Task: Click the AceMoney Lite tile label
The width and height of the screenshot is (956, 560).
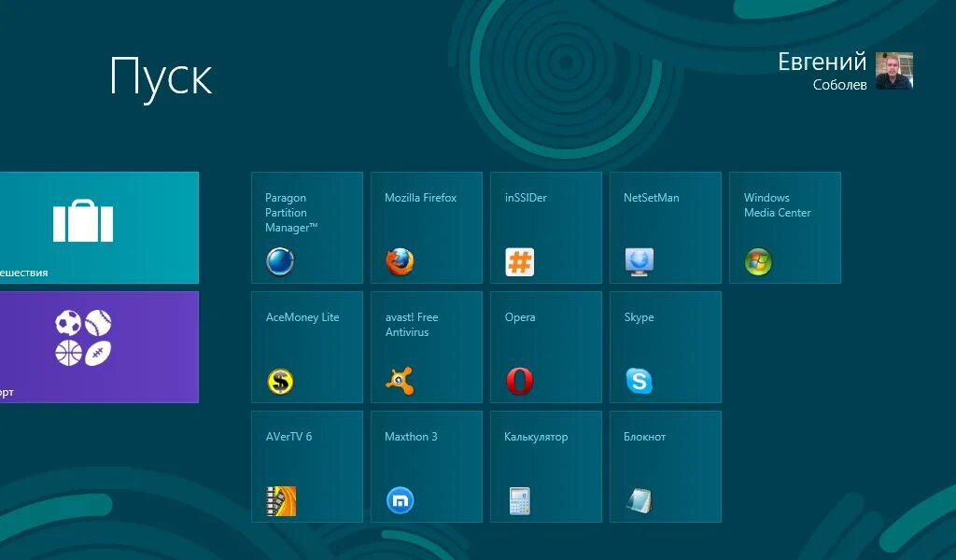Action: 302,316
